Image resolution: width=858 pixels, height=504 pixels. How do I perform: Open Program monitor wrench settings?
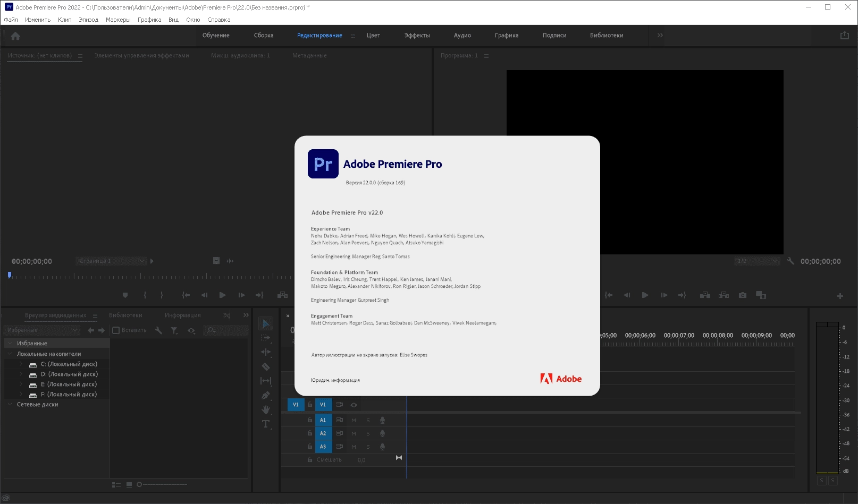point(790,261)
